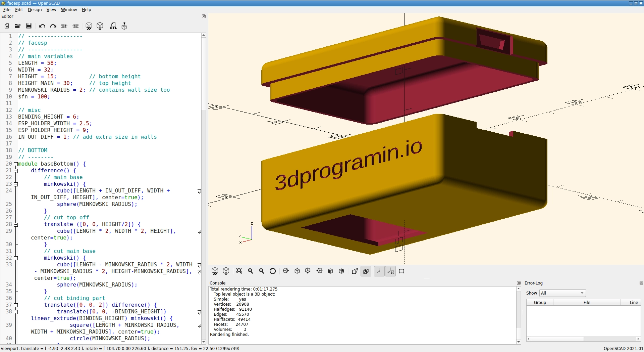Collapse the baseBottom module fold on line 20
This screenshot has width=644, height=352.
(15, 164)
